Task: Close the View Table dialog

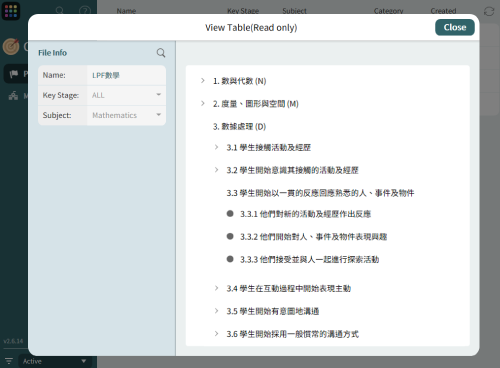Action: click(455, 27)
